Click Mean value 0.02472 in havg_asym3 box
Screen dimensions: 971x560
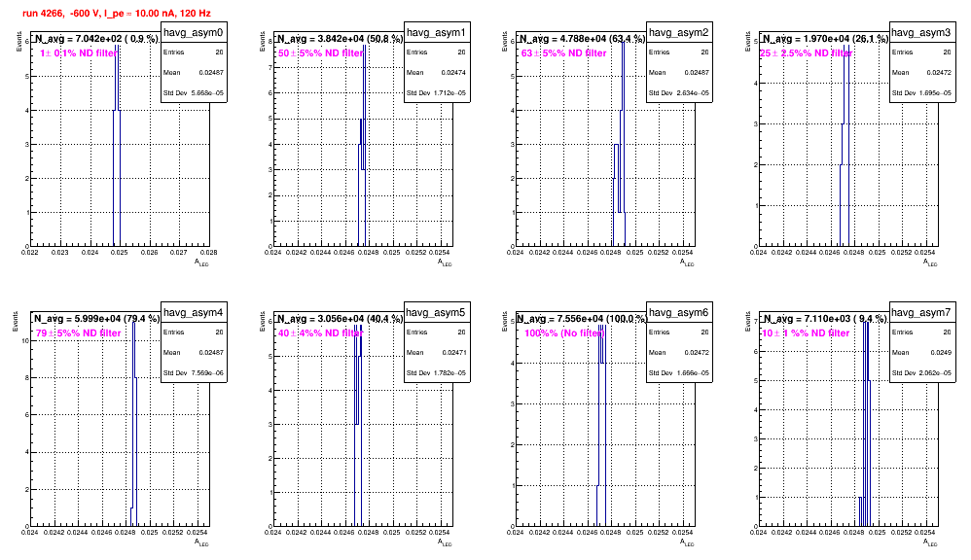pos(940,72)
